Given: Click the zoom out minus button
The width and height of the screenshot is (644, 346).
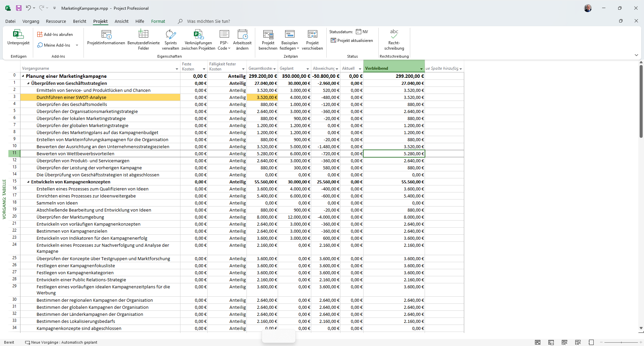Looking at the screenshot, I should click(x=601, y=342).
